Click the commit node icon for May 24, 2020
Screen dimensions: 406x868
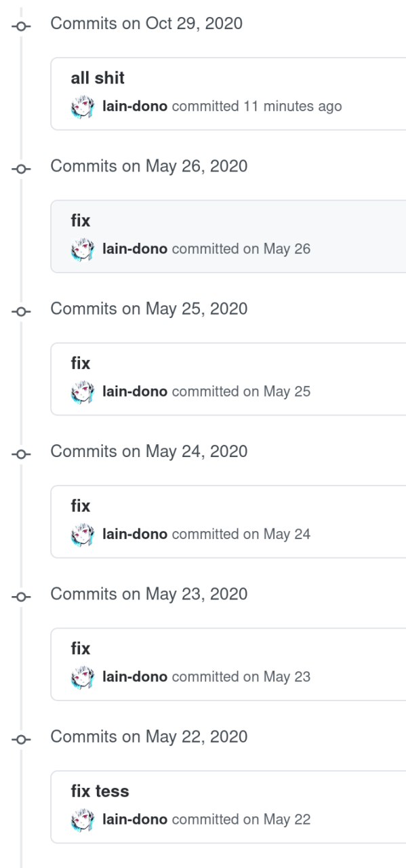pos(22,453)
